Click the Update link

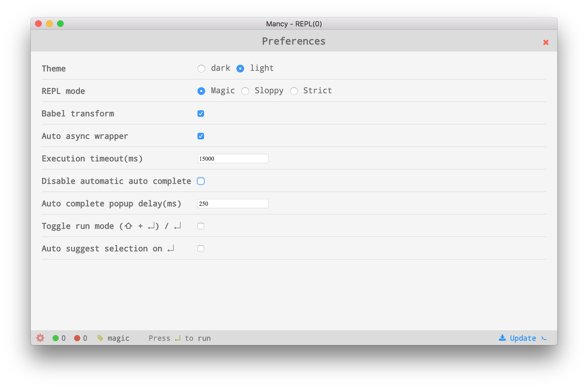coord(523,338)
